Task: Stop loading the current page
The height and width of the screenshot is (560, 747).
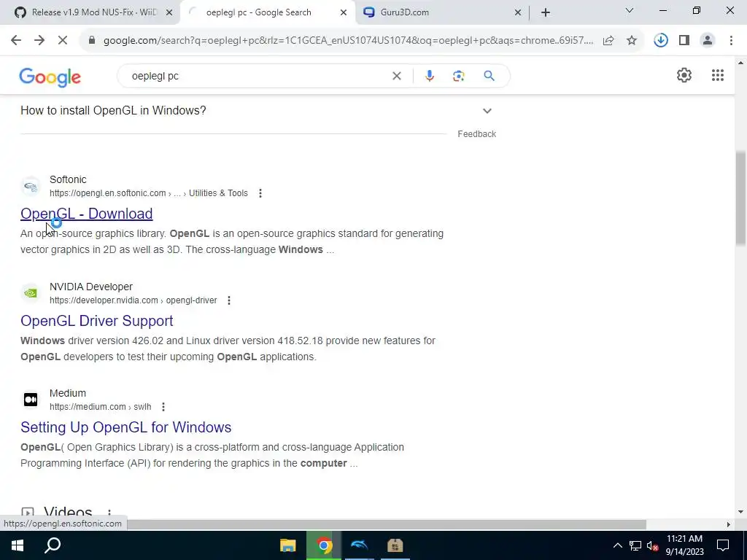Action: tap(63, 41)
